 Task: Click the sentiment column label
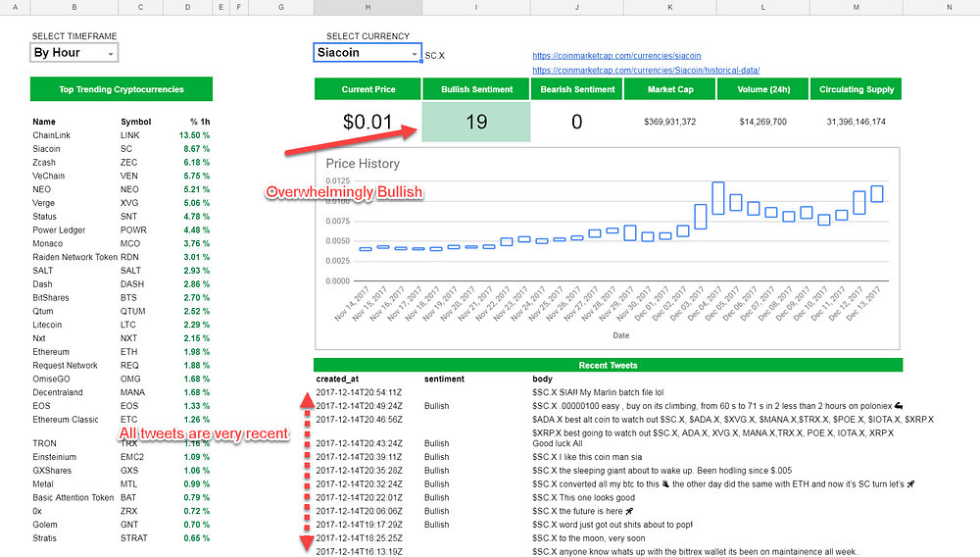(444, 379)
